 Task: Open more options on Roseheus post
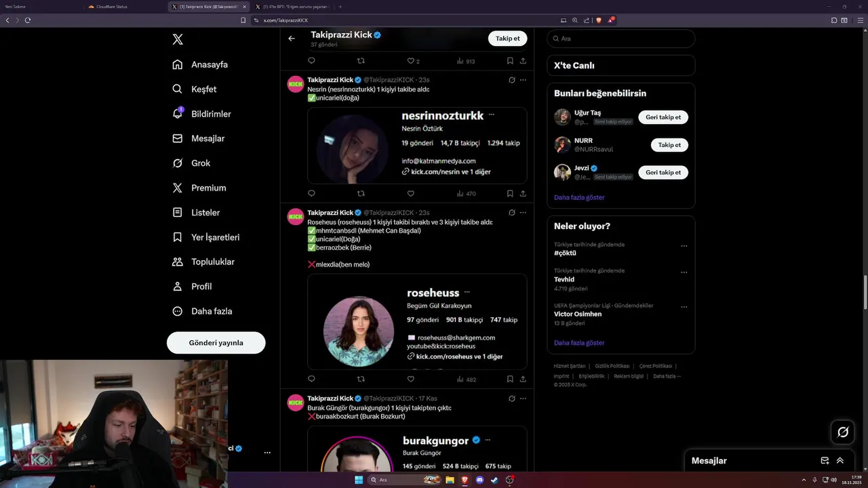(x=523, y=213)
